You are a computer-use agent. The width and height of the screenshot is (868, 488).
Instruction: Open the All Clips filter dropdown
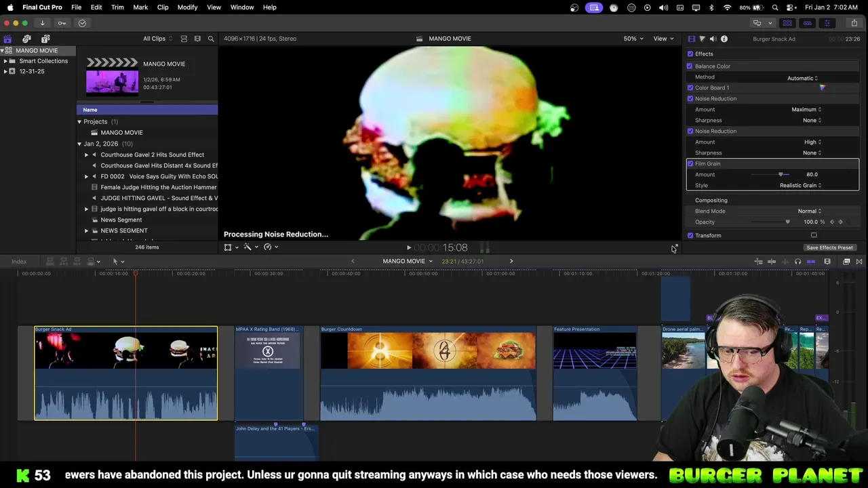tap(157, 39)
